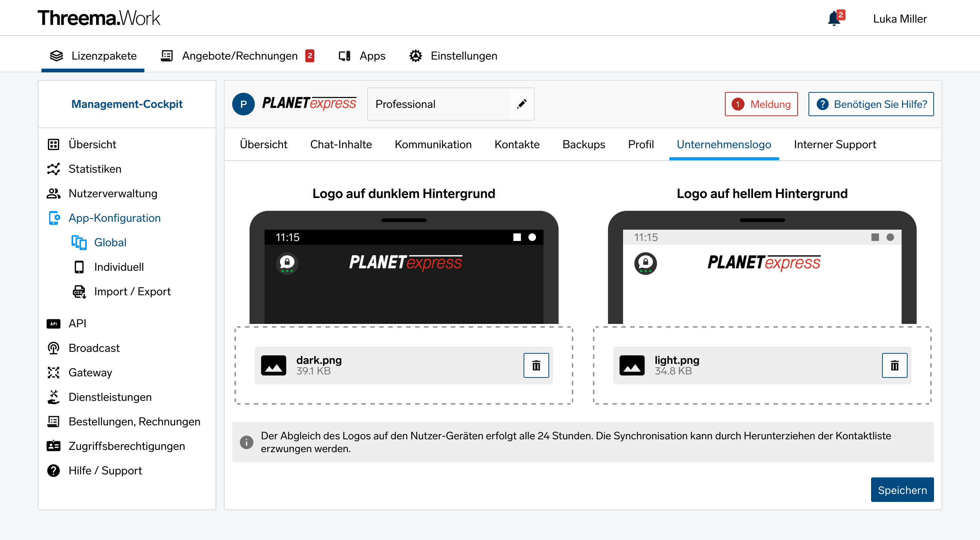Viewport: 980px width, 540px height.
Task: Click the dark background phone preview
Action: [x=404, y=267]
